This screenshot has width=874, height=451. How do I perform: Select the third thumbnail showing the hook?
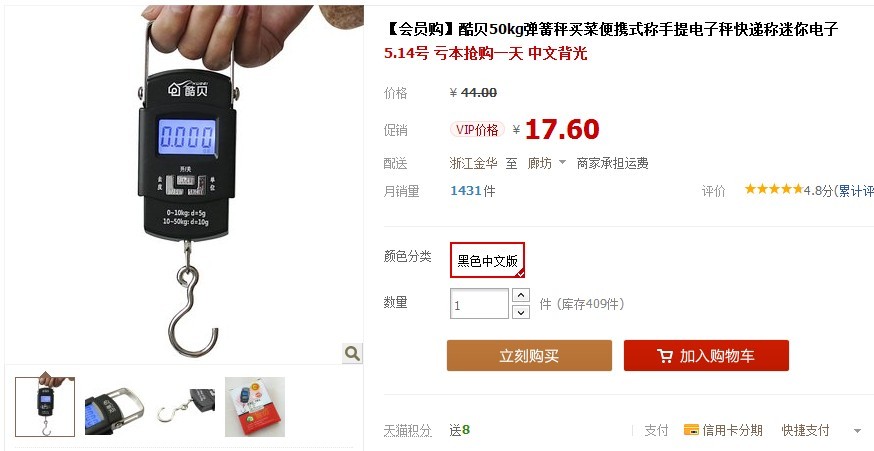[x=185, y=407]
